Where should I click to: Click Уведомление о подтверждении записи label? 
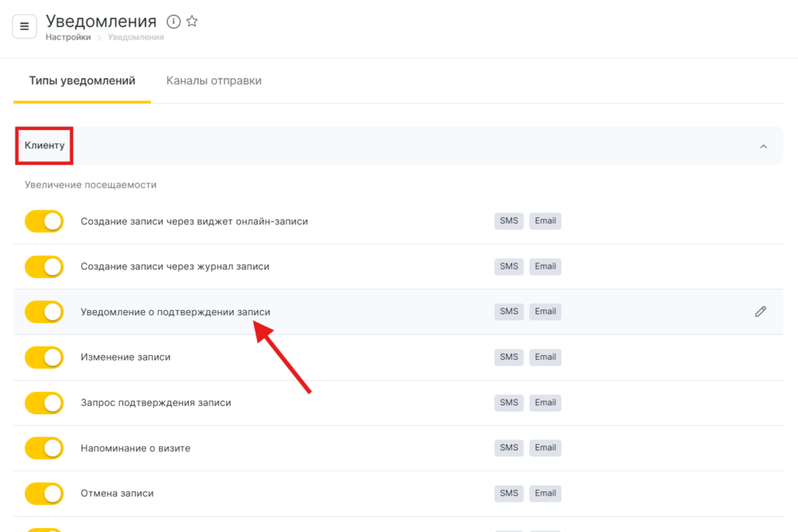point(175,312)
